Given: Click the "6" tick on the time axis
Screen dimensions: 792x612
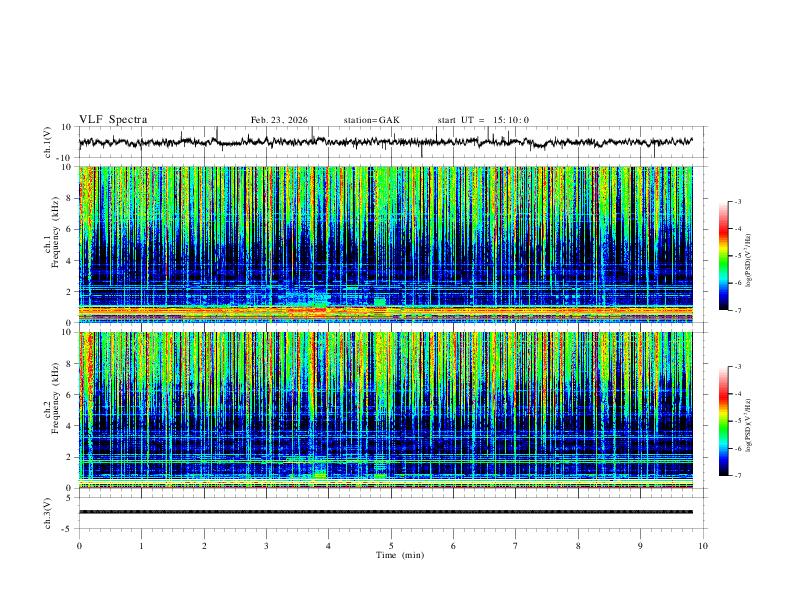Looking at the screenshot, I should click(454, 546).
